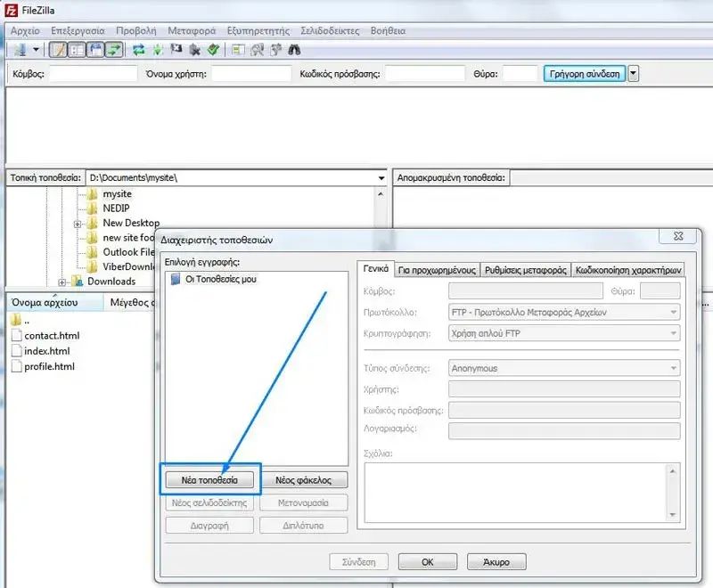Open the Εξυπηρετητής menu
This screenshot has width=713, height=588.
(258, 31)
